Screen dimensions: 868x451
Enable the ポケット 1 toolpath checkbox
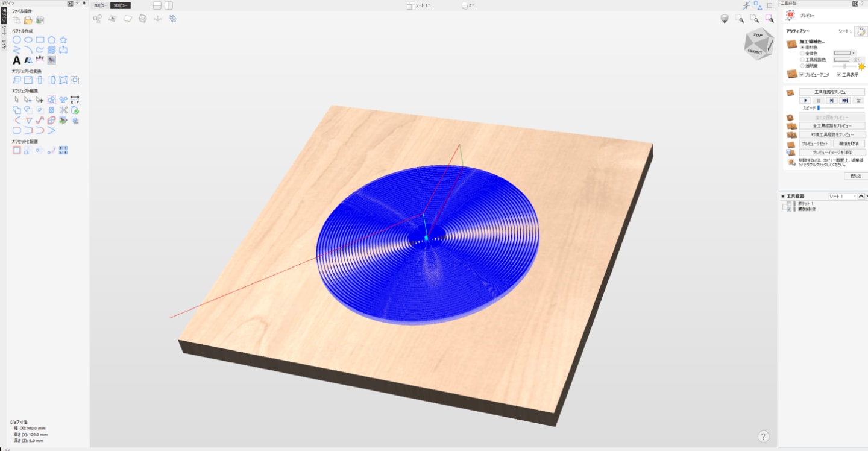pos(789,204)
